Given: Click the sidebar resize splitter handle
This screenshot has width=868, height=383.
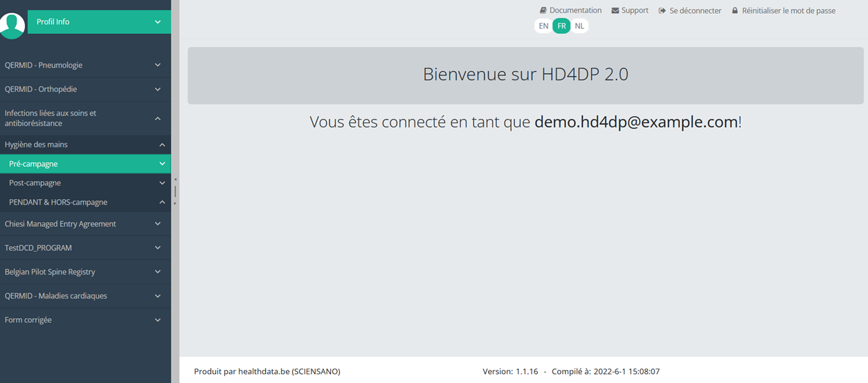Looking at the screenshot, I should tap(175, 191).
